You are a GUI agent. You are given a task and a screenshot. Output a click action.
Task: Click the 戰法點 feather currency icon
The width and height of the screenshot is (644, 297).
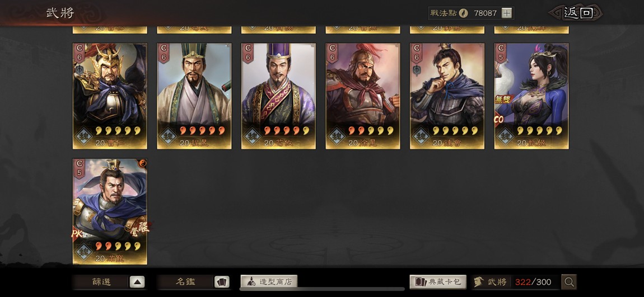pyautogui.click(x=463, y=13)
